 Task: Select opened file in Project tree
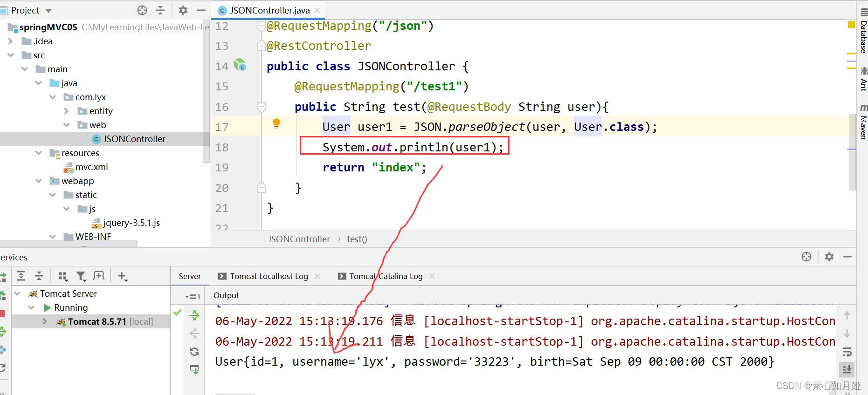point(142,10)
